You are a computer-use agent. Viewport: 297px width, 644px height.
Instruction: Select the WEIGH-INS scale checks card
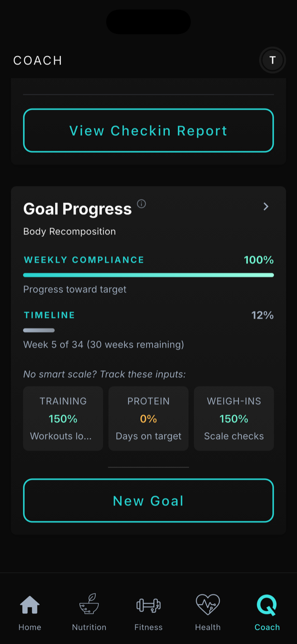click(x=234, y=418)
